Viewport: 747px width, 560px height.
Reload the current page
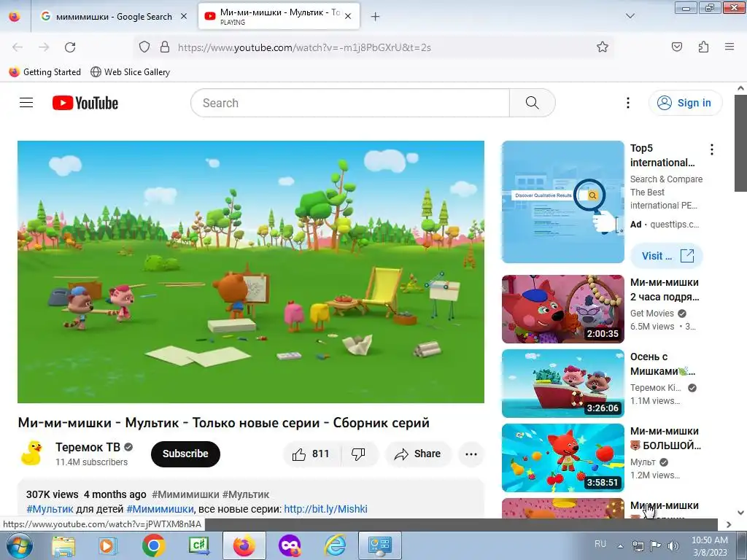[x=70, y=47]
